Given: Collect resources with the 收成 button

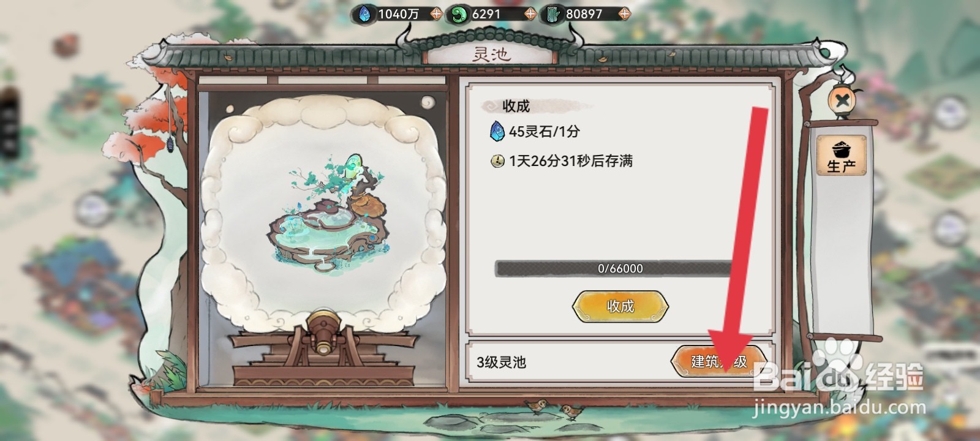Looking at the screenshot, I should [x=620, y=306].
